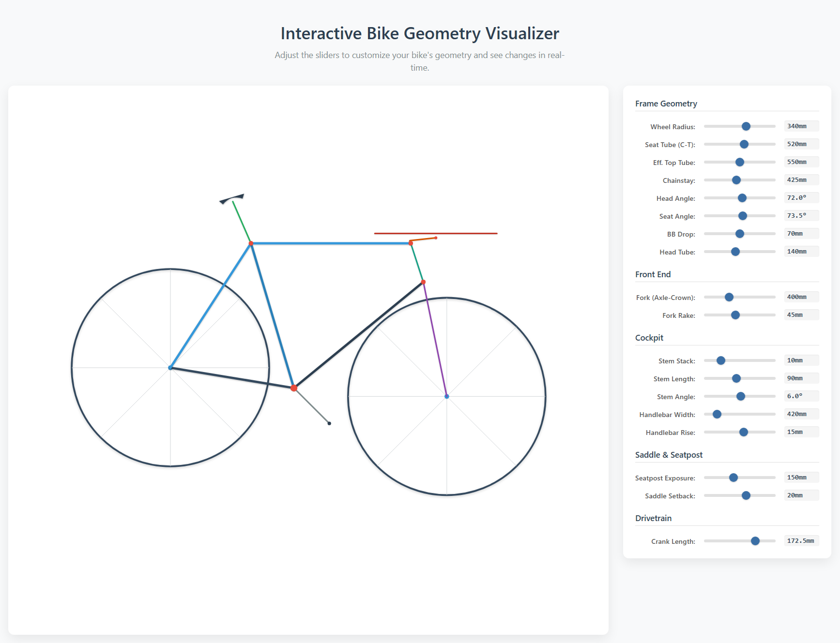Click the Crank Length slider knob
Viewport: 840px width, 643px height.
755,541
